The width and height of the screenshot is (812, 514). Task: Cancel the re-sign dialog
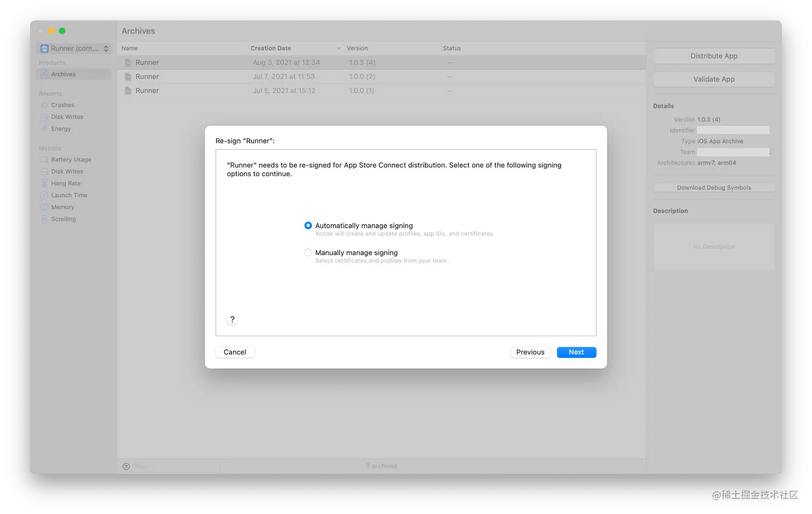tap(235, 352)
